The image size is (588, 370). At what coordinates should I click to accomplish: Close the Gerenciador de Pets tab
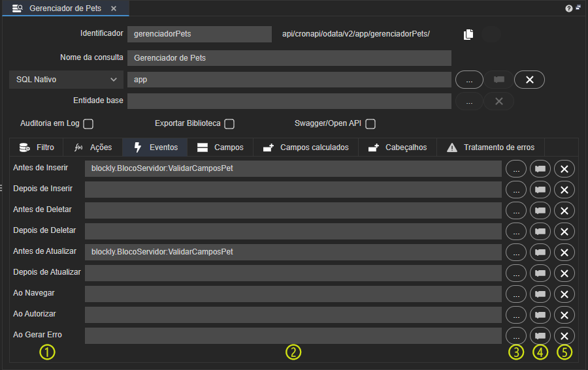coord(114,8)
